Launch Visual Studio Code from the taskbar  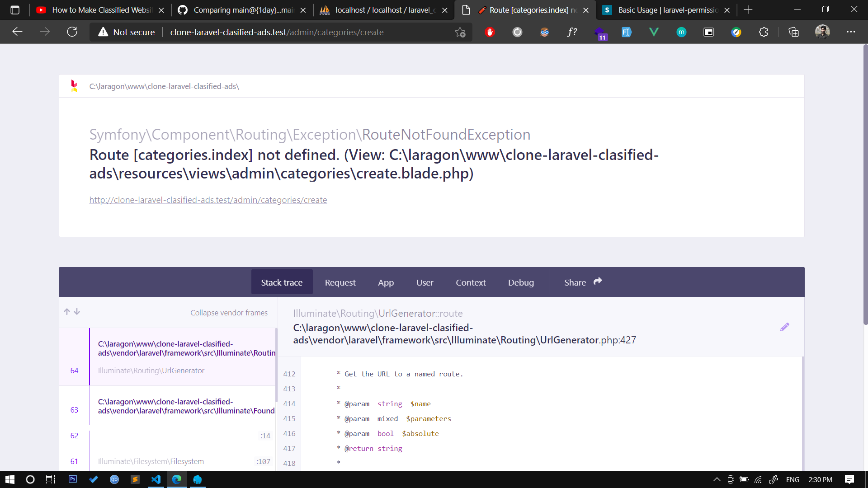pyautogui.click(x=156, y=479)
